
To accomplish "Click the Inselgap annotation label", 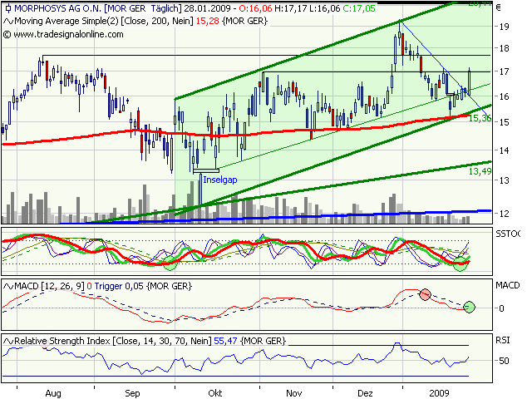I will (x=219, y=179).
